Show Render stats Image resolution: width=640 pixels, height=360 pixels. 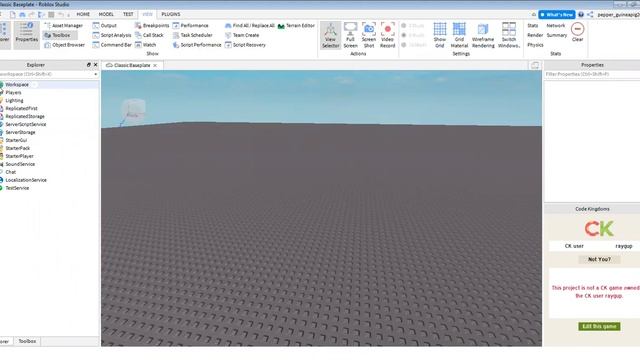pos(535,36)
